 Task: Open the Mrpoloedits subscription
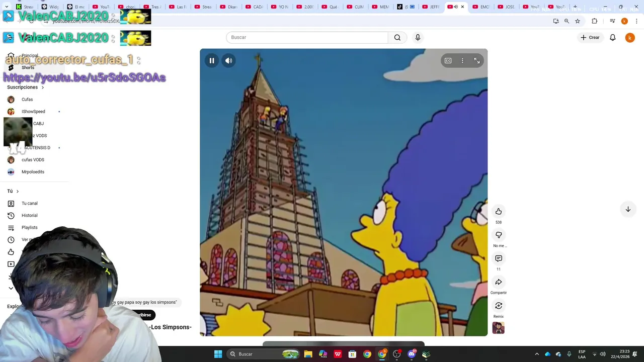click(x=33, y=172)
